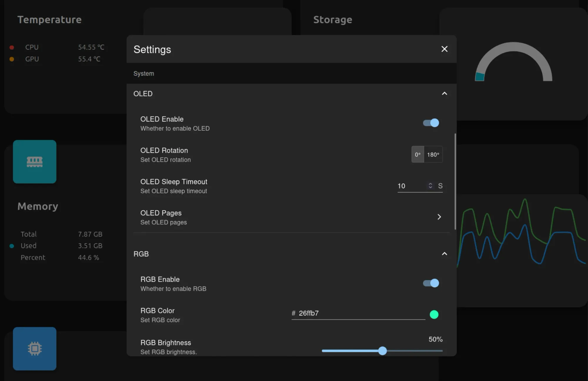Collapse the OLED section chevron
This screenshot has height=381, width=588.
point(444,94)
